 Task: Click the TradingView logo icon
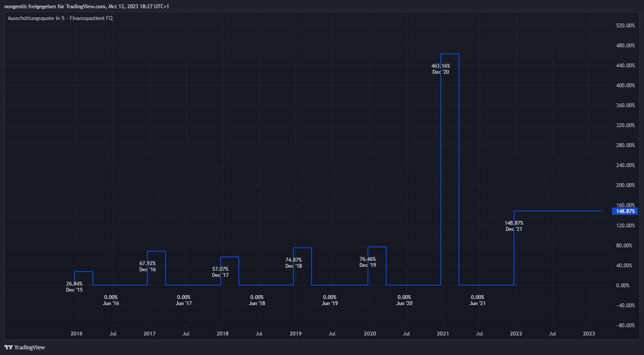click(8, 347)
